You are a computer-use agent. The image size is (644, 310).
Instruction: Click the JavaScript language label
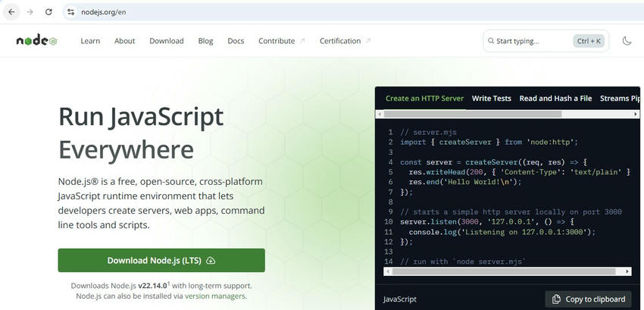[x=399, y=299]
